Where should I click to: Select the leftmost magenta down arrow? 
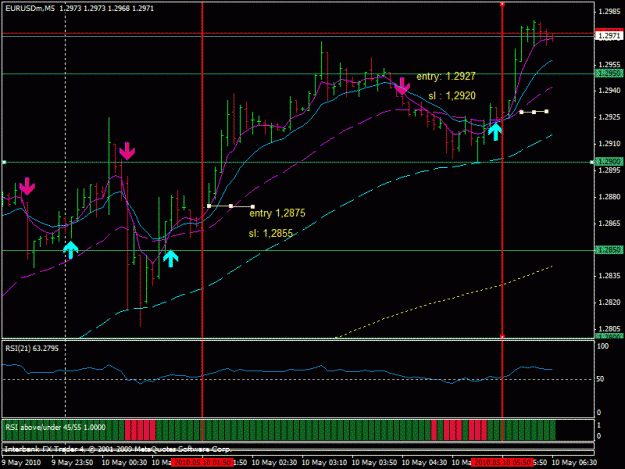click(x=27, y=186)
